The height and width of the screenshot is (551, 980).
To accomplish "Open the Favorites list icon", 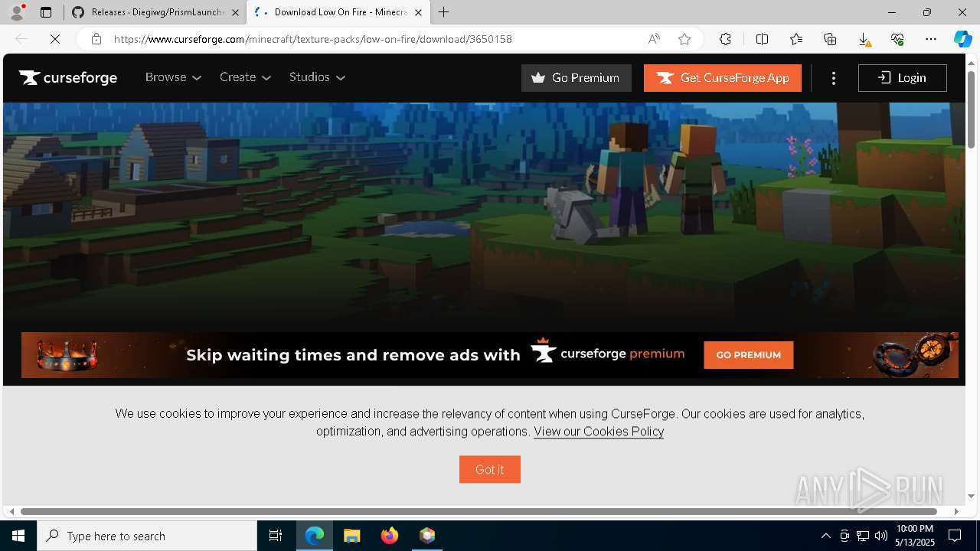I will coord(796,39).
